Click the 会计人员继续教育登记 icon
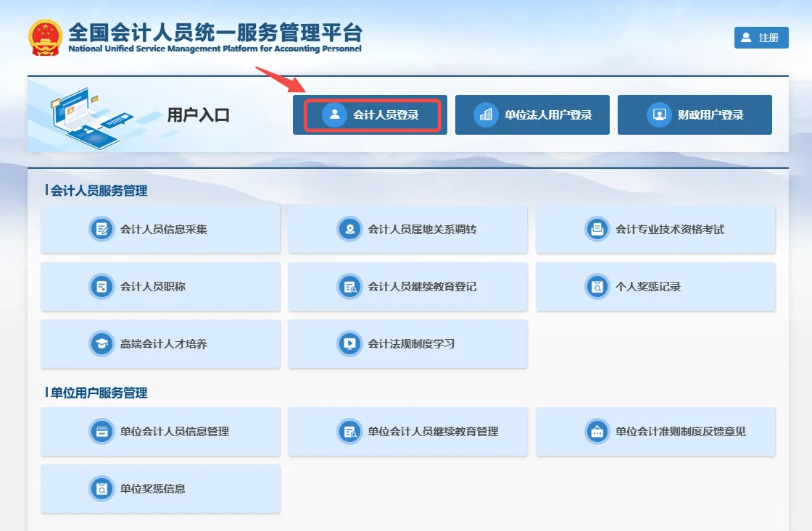This screenshot has width=812, height=531. (x=349, y=286)
